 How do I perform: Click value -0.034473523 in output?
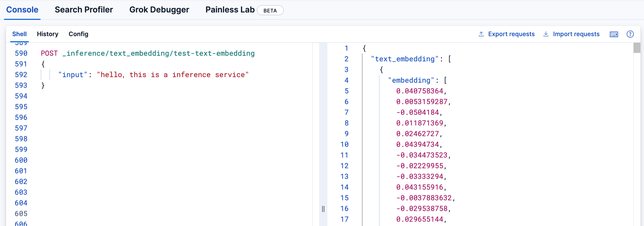click(422, 155)
